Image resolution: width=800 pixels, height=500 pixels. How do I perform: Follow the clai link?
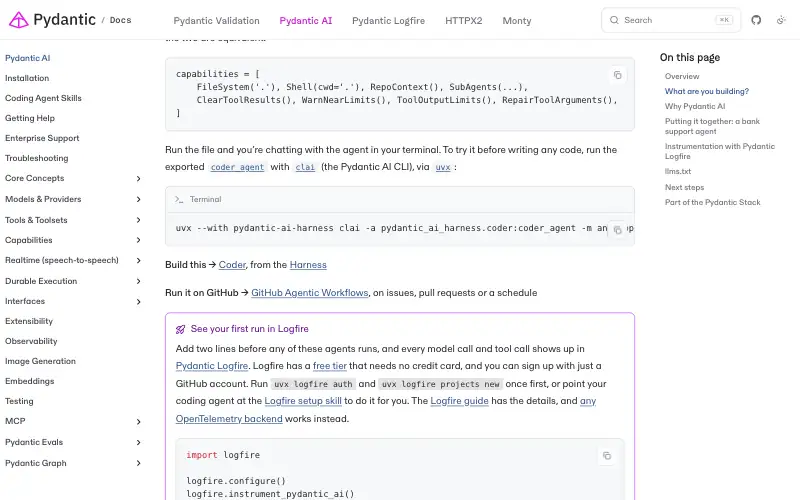305,167
